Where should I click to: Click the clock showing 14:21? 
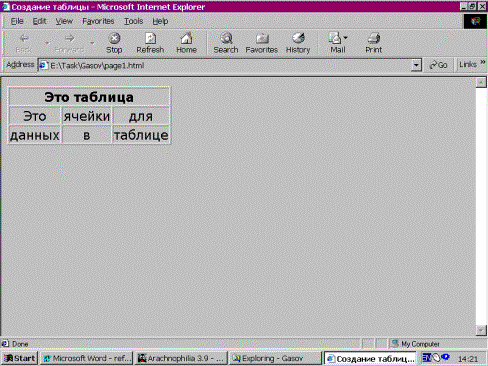(x=468, y=359)
